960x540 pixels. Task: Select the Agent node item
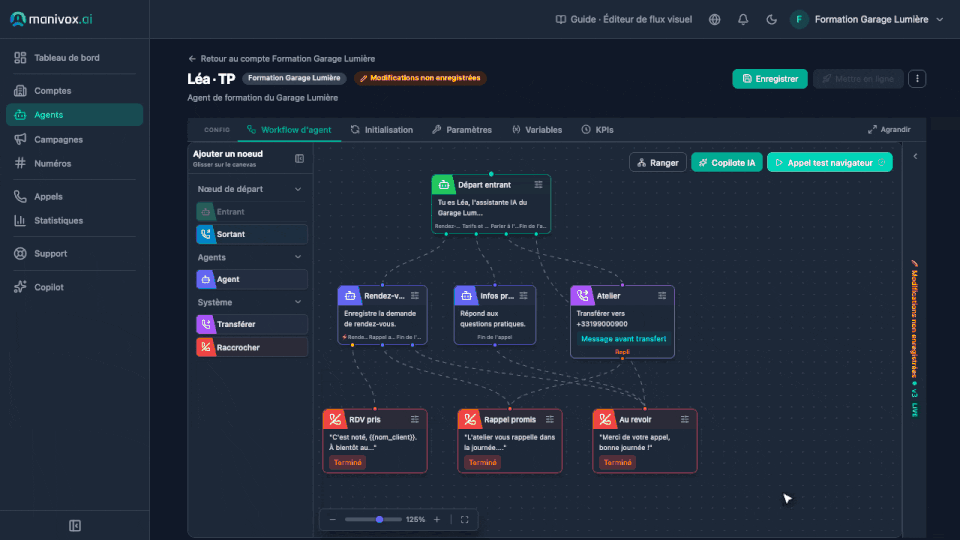pos(252,279)
